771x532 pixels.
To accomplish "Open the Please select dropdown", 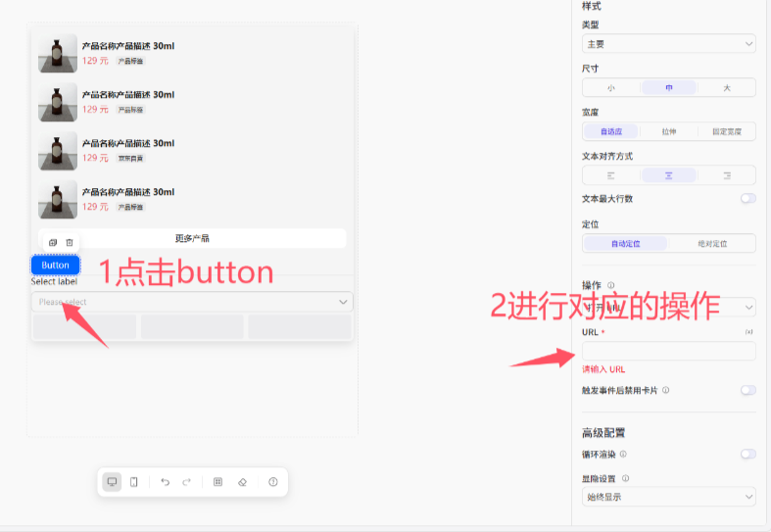I will (192, 302).
